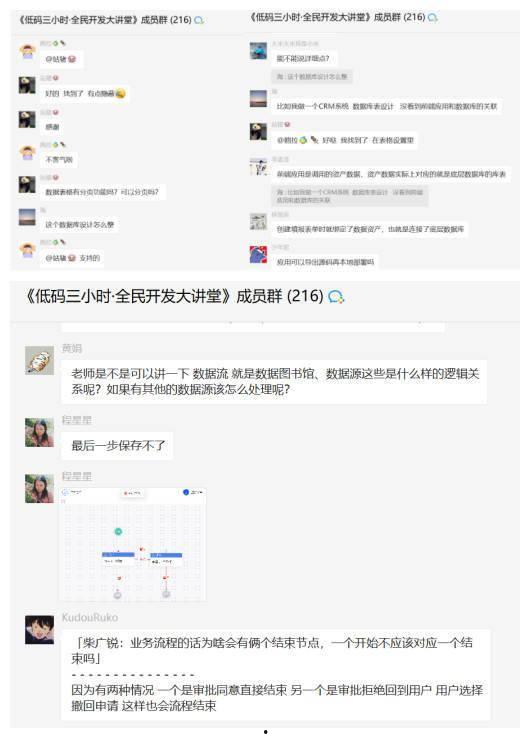Open KudouRuko's profile avatar
Image resolution: width=530 pixels, height=738 pixels.
(39, 629)
